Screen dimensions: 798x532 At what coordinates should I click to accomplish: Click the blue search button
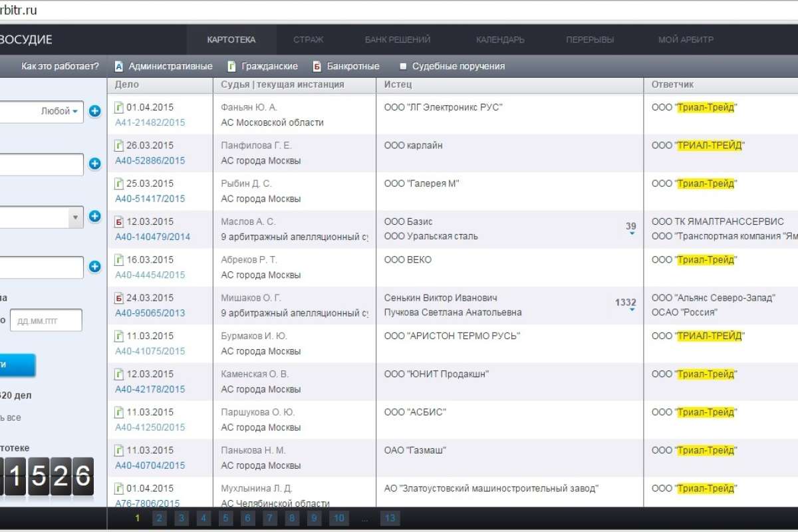18,365
